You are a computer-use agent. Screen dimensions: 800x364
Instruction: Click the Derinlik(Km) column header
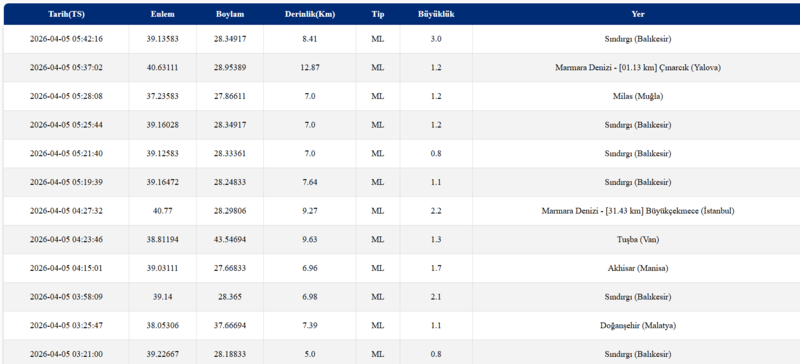coord(310,14)
